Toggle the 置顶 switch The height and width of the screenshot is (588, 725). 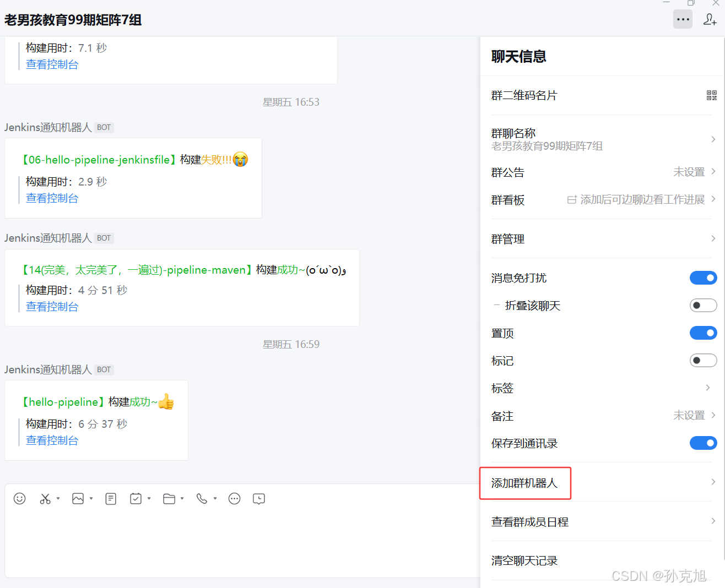[x=704, y=333]
